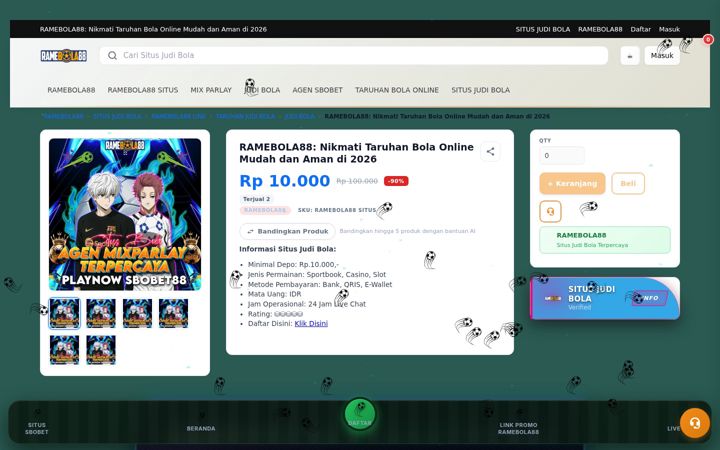Screen dimensions: 720x450
Task: Click Daftar in top black bar
Action: pos(640,29)
